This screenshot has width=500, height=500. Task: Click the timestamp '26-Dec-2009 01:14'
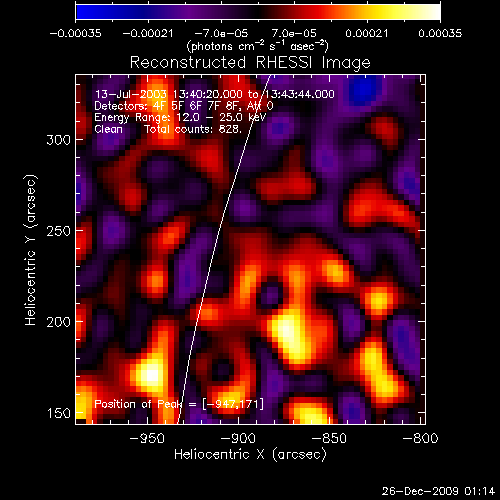tap(438, 491)
